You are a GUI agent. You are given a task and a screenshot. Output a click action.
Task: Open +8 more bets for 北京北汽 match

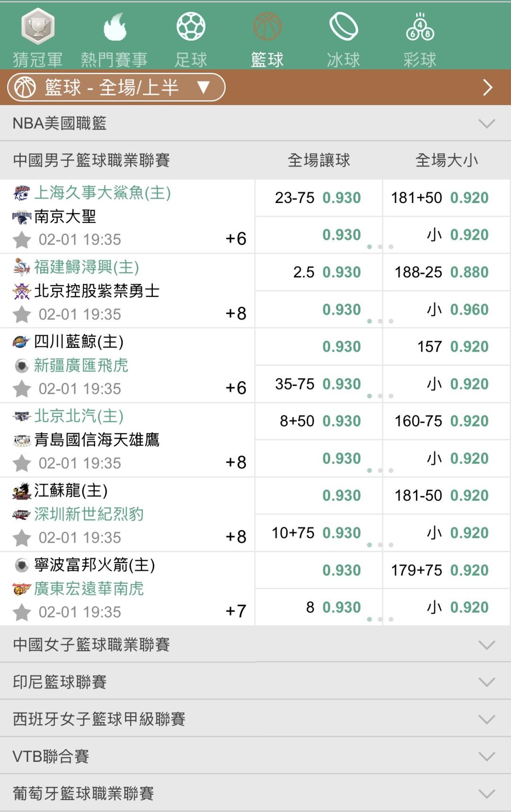tap(236, 462)
